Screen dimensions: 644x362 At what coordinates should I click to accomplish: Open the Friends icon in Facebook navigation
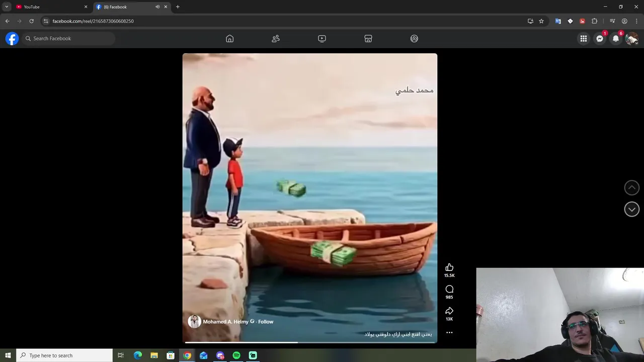(276, 39)
